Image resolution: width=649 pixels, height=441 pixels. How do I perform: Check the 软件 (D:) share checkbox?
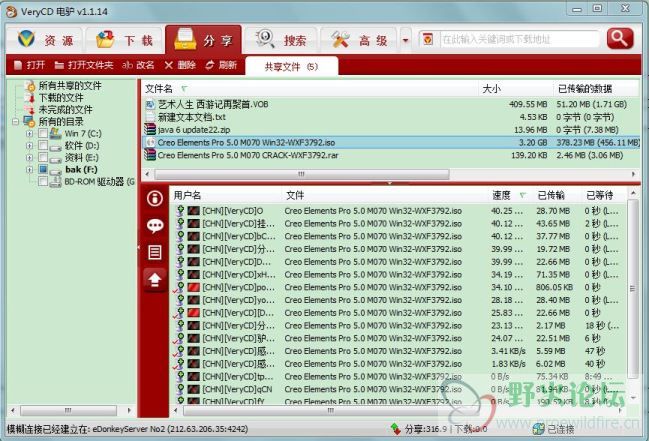(x=43, y=145)
